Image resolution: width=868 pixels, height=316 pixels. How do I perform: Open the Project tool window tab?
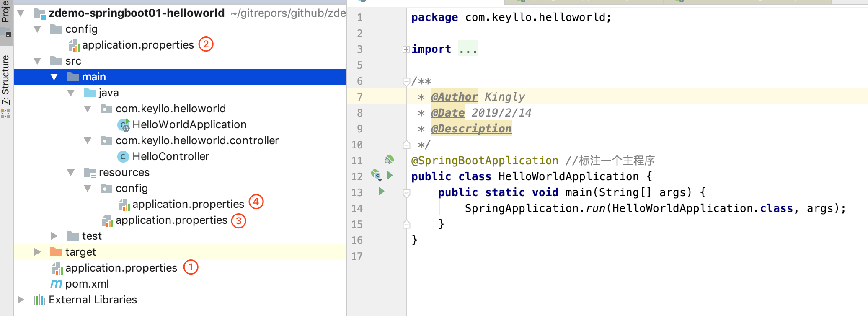(x=5, y=12)
